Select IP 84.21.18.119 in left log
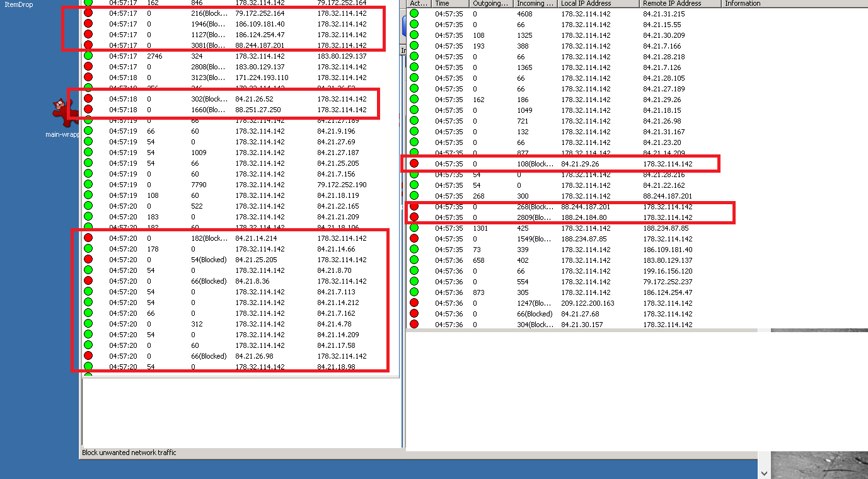 pyautogui.click(x=338, y=195)
